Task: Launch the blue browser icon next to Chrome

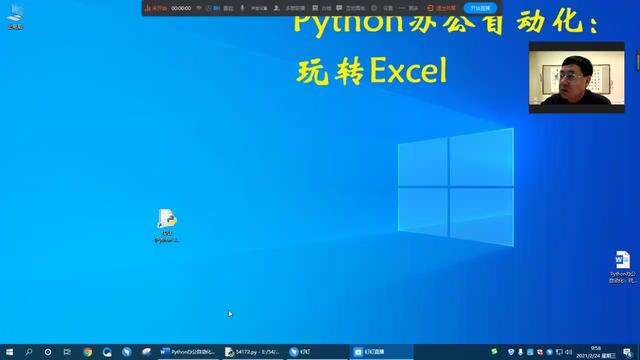Action: coord(107,352)
